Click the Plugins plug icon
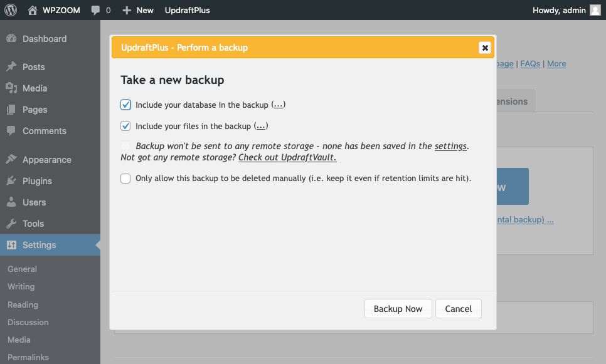The height and width of the screenshot is (364, 606). [x=11, y=180]
